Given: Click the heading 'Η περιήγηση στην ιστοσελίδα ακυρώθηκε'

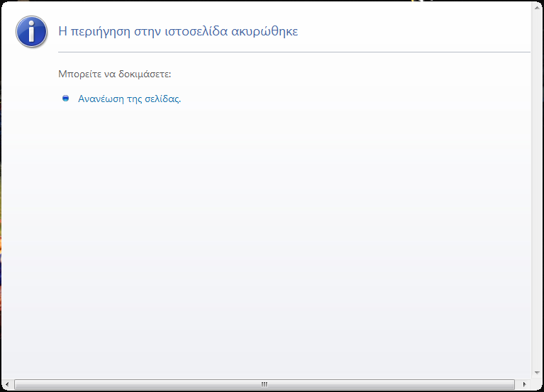Looking at the screenshot, I should [x=178, y=31].
